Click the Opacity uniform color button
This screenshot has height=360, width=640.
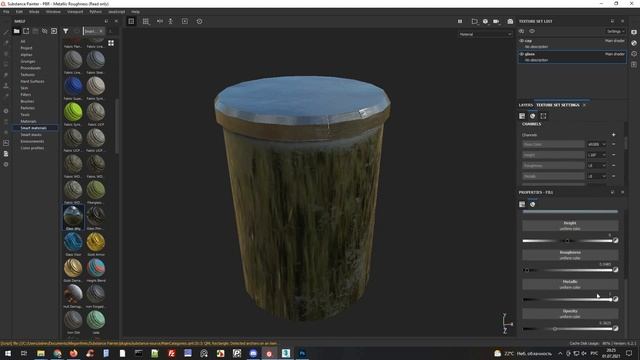coord(570,314)
